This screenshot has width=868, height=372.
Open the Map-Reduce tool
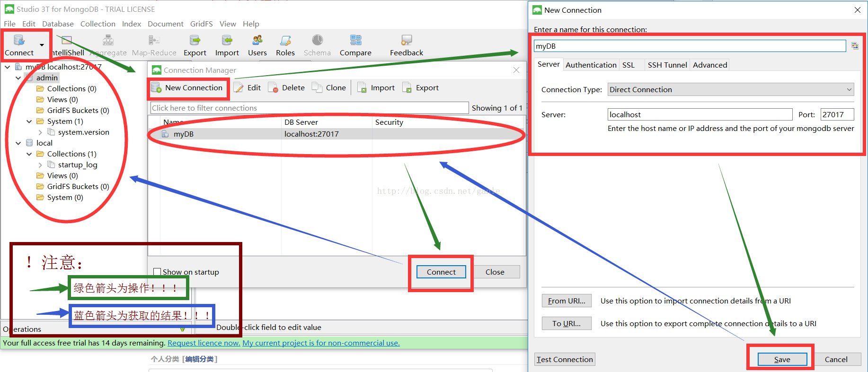pyautogui.click(x=154, y=45)
